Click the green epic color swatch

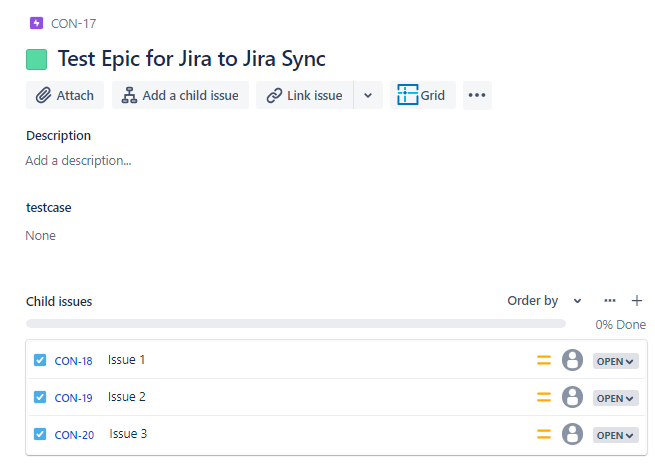click(37, 59)
